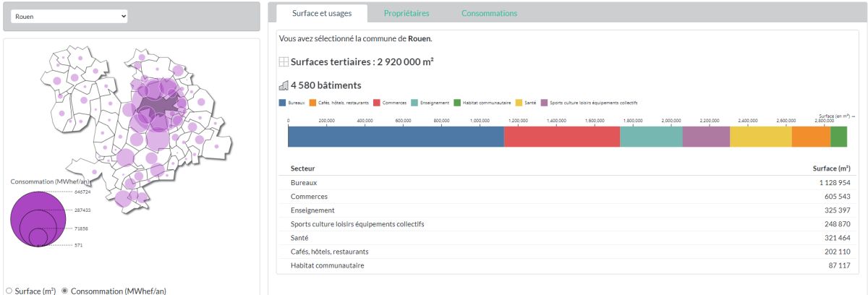Screen dimensions: 868x295
Task: Select the Consommation (MWhef/an) radio button
Action: (64, 291)
